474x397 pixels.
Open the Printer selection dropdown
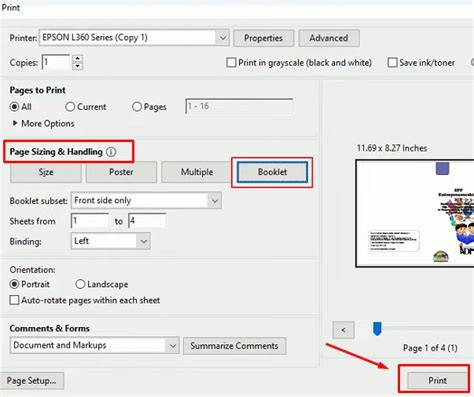coord(134,38)
